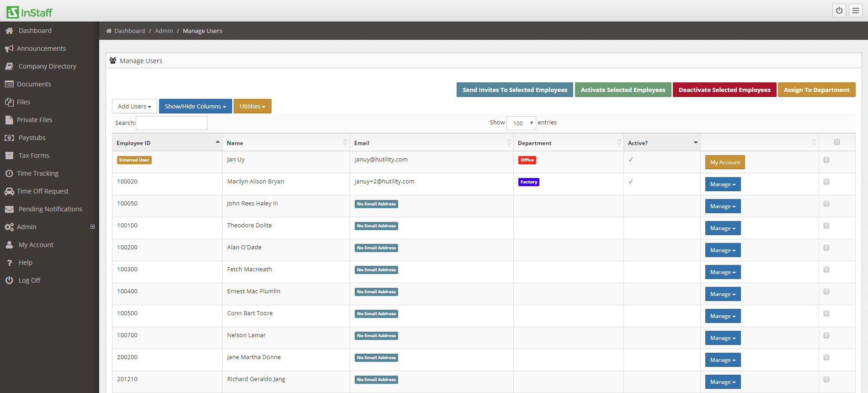The image size is (868, 393).
Task: Click the Admin gears icon
Action: tap(9, 227)
